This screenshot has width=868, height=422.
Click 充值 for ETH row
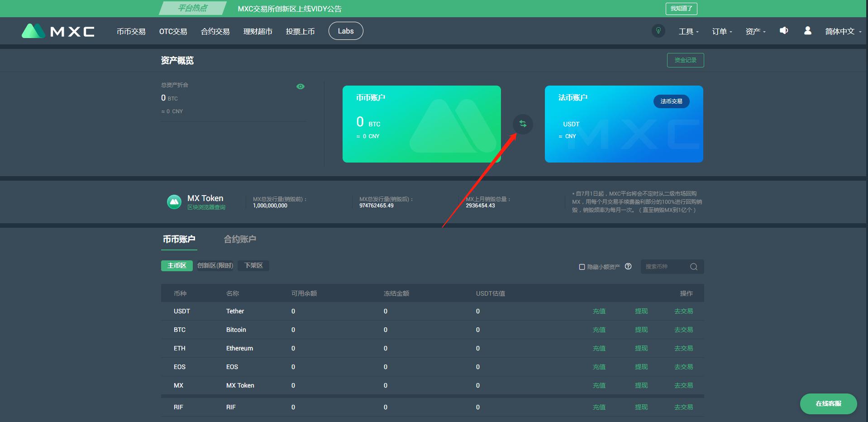point(599,348)
